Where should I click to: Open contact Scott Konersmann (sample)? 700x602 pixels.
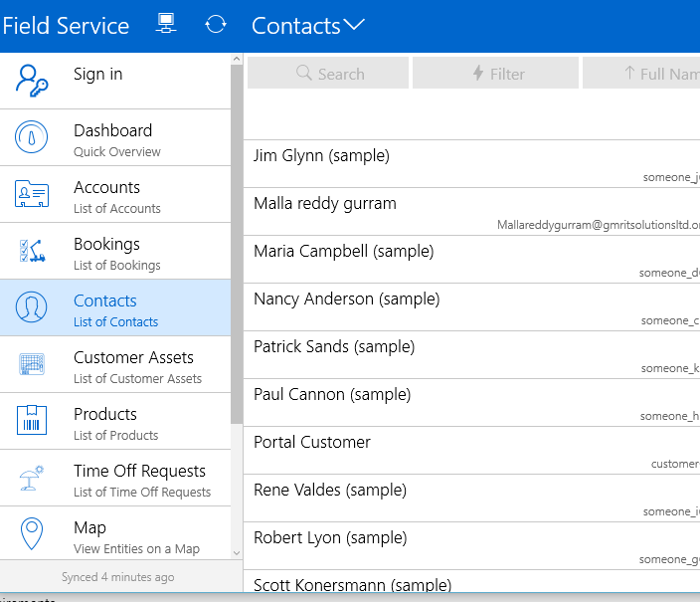tap(472, 582)
